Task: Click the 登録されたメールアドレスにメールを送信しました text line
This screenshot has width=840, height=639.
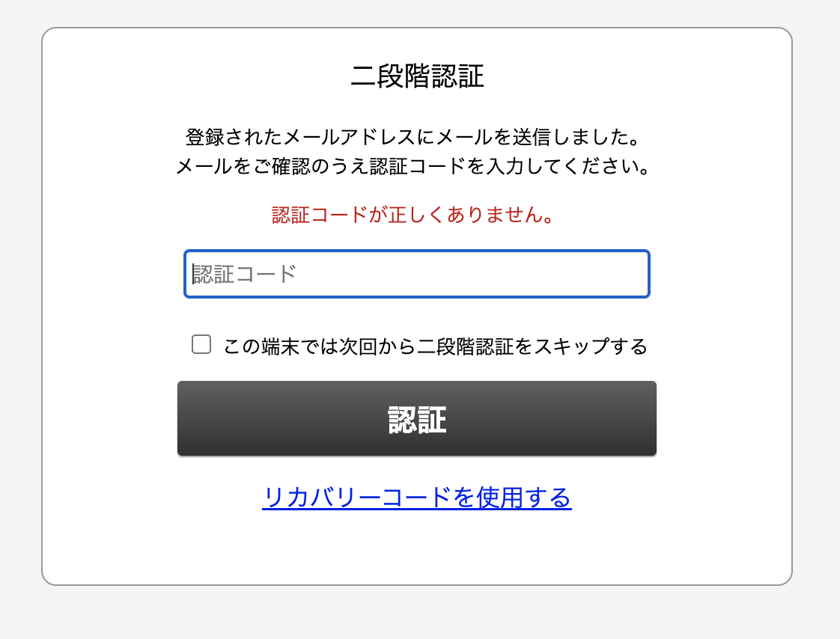Action: tap(413, 137)
